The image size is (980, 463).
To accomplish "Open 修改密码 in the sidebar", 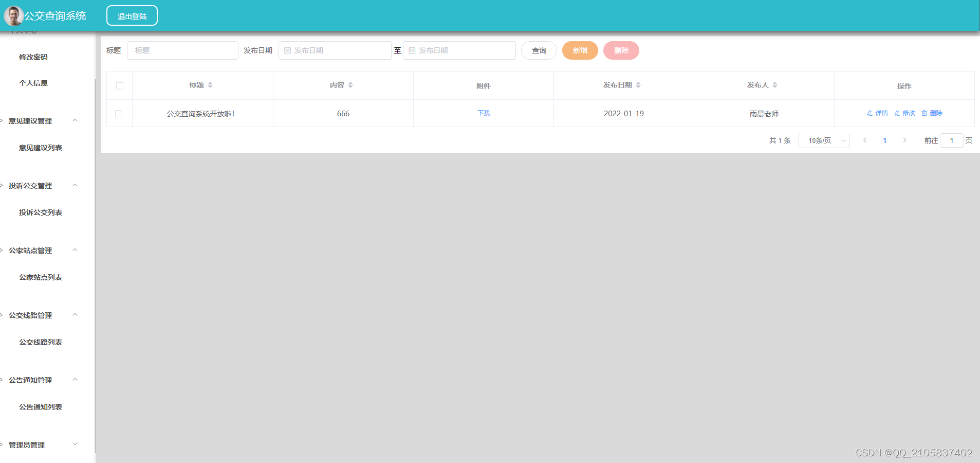I will pyautogui.click(x=33, y=57).
